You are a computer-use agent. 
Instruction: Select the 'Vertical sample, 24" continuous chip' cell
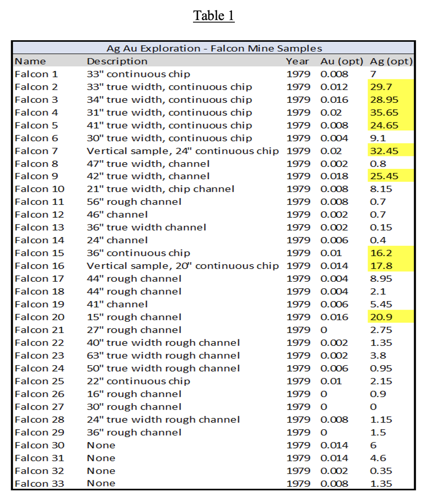point(183,151)
